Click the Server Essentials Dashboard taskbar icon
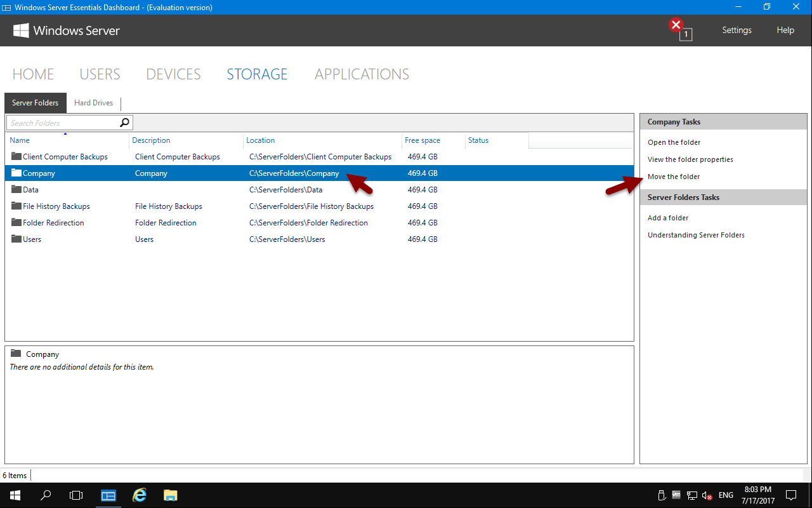This screenshot has width=812, height=508. [x=108, y=495]
